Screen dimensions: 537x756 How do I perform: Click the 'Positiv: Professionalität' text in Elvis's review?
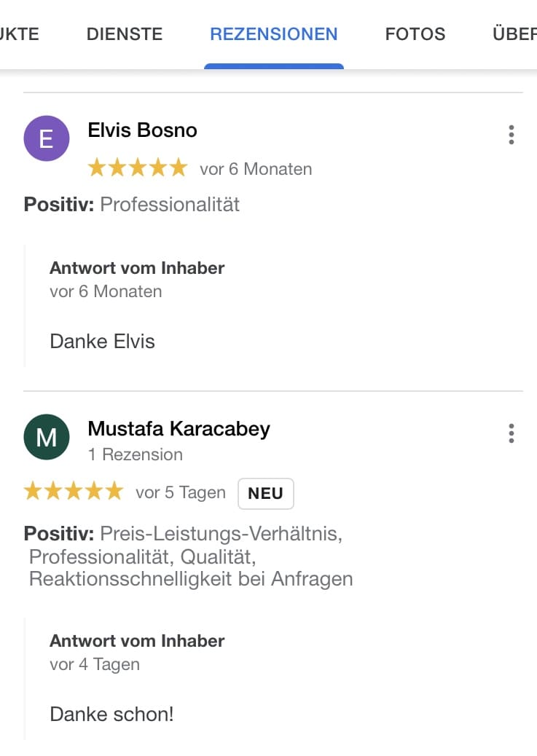132,205
